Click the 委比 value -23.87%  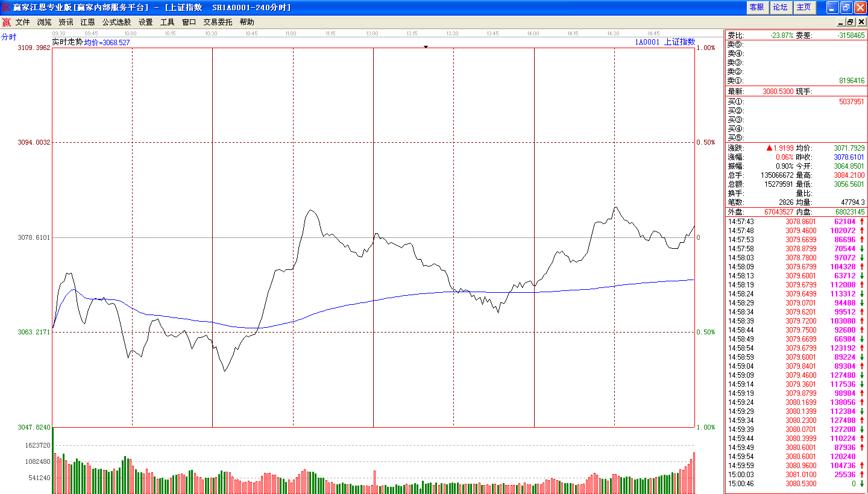(781, 36)
